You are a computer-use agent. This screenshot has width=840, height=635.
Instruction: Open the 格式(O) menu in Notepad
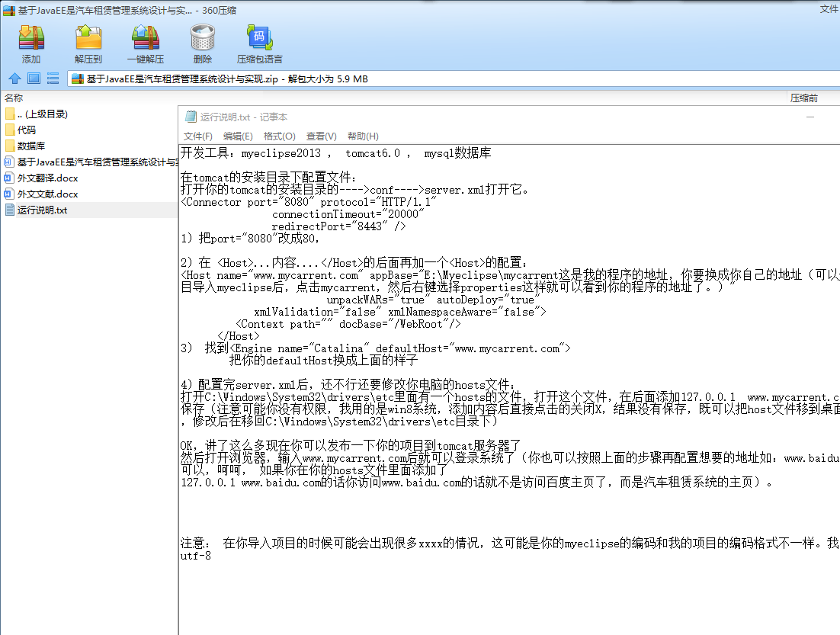click(x=279, y=136)
